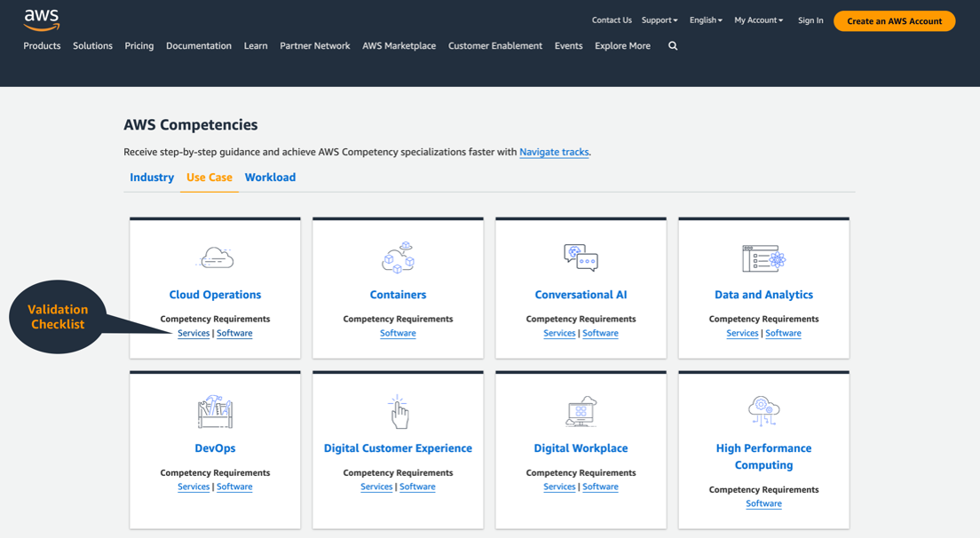Click the Contact Us link

[612, 20]
